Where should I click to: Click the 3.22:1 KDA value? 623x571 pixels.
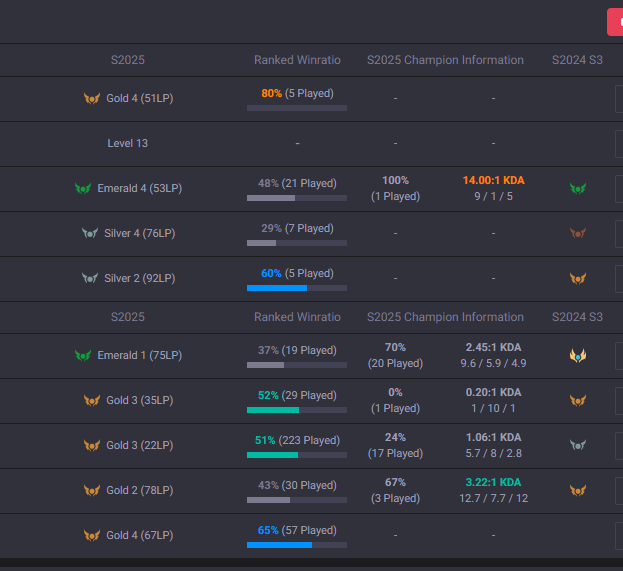click(x=493, y=482)
